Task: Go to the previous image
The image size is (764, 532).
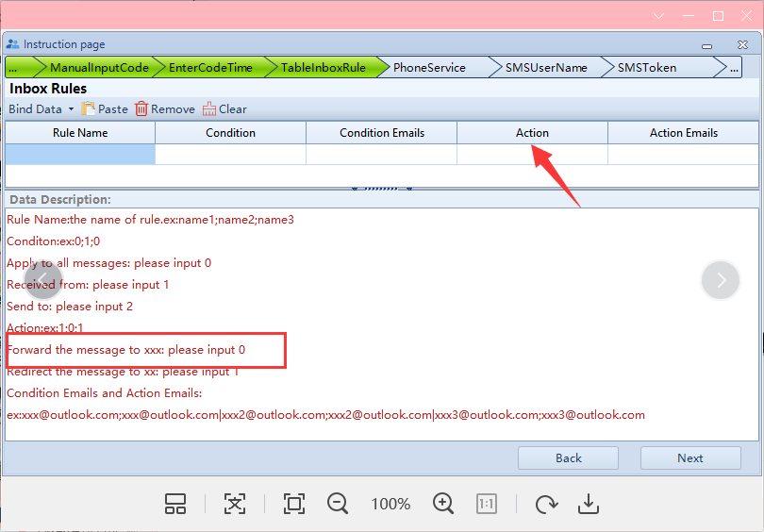Action: coord(43,280)
